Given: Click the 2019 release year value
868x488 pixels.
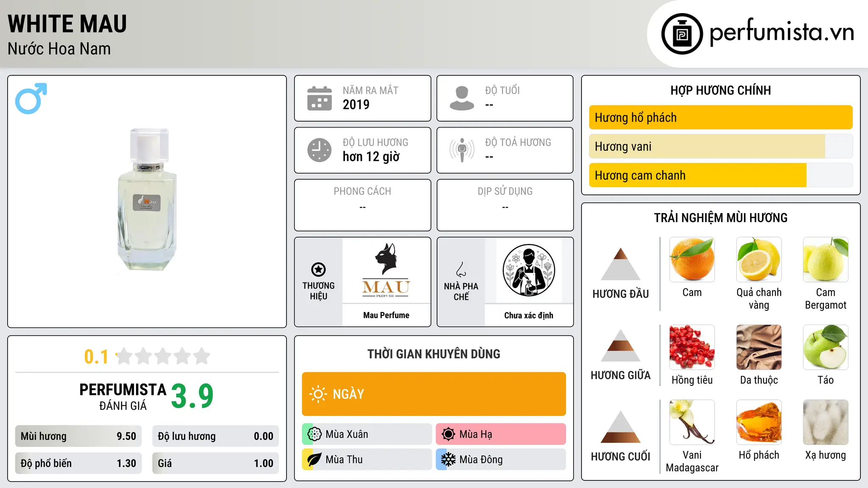Looking at the screenshot, I should click(x=356, y=105).
